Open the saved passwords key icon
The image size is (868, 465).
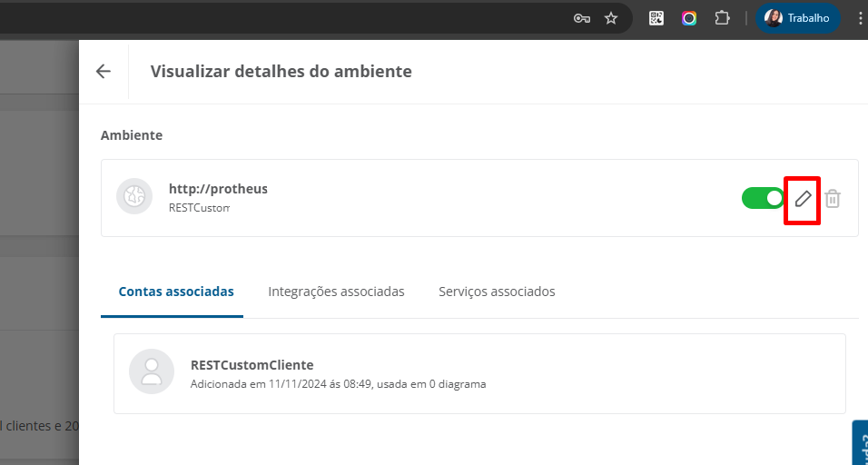(x=581, y=19)
